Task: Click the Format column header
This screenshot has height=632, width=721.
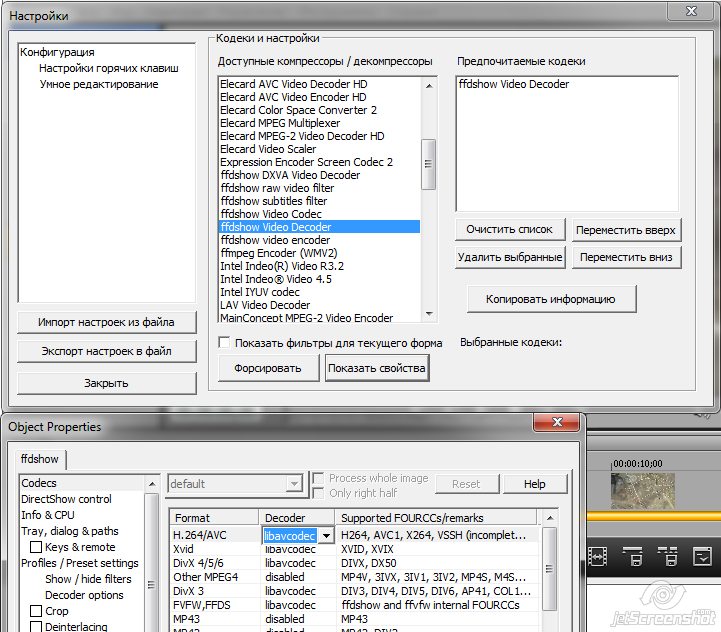Action: click(x=215, y=518)
